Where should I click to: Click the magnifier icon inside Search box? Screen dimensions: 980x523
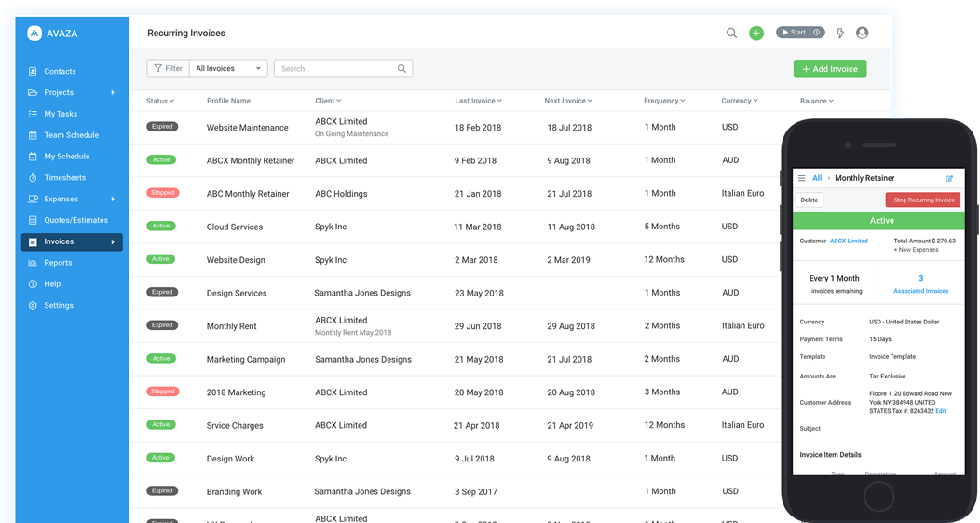(x=402, y=69)
